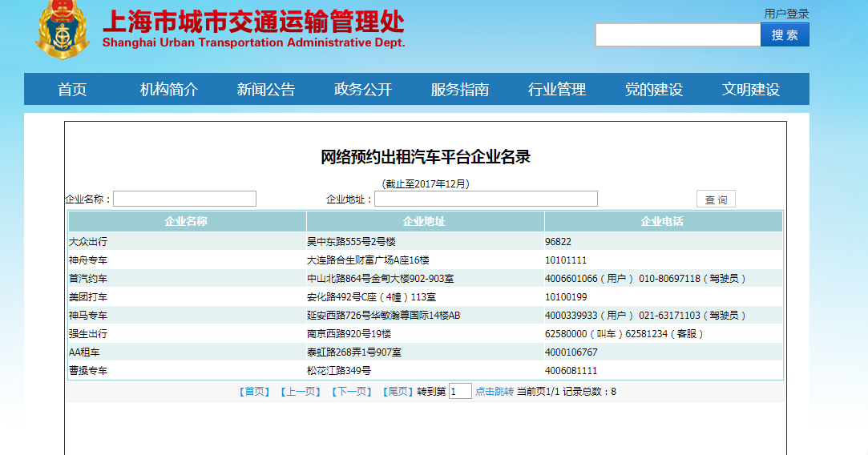Screen dimensions: 868x455
Task: Click phone number 4006081111
Action: 571,371
